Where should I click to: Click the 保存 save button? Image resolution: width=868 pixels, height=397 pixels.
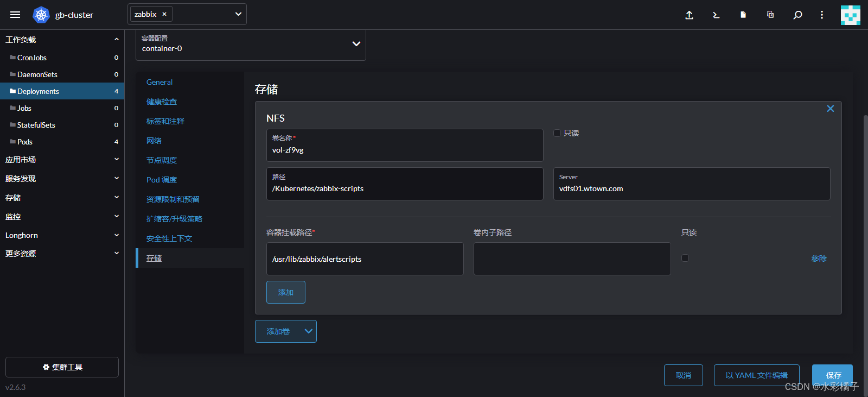click(833, 375)
